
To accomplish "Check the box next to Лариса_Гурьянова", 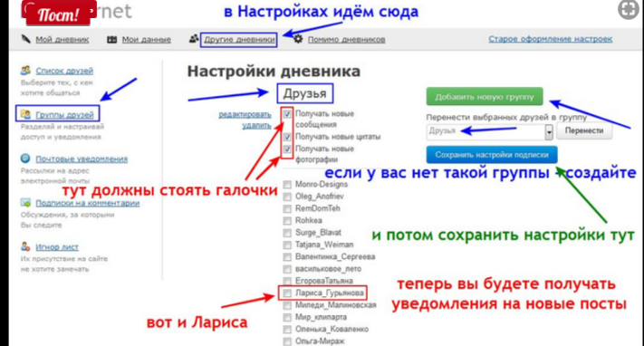I will [x=287, y=293].
